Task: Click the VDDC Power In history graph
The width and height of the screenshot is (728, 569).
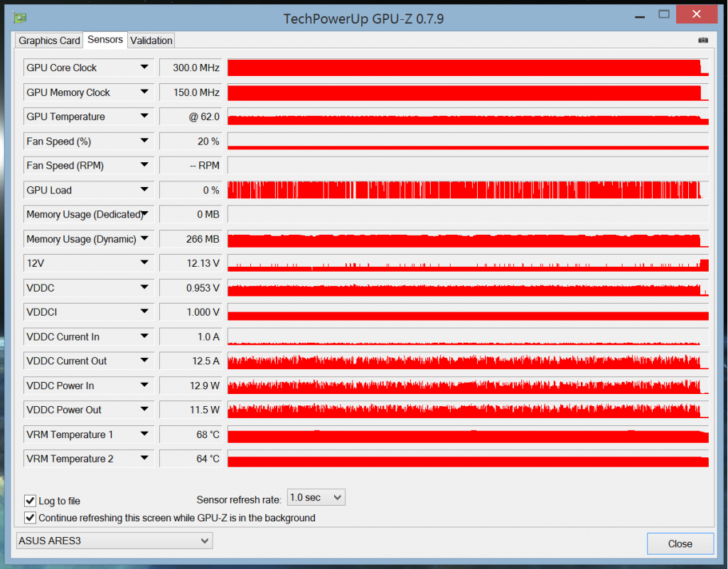Action: coord(468,385)
